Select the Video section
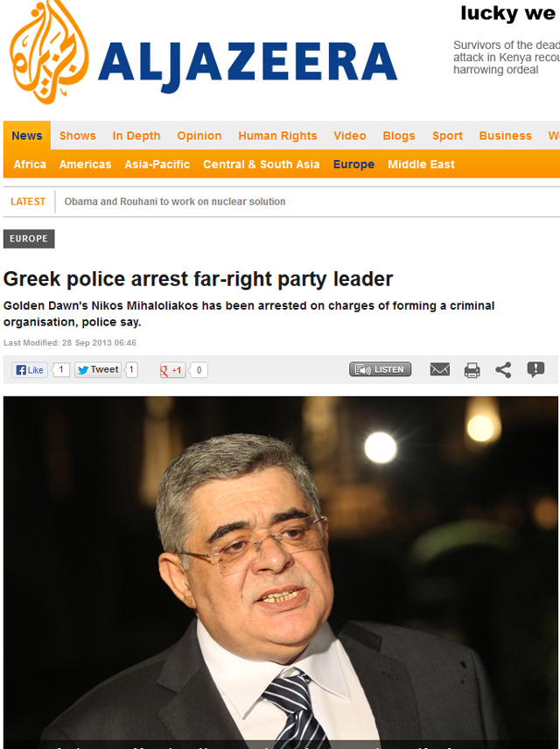Viewport: 560px width, 749px height. (350, 136)
